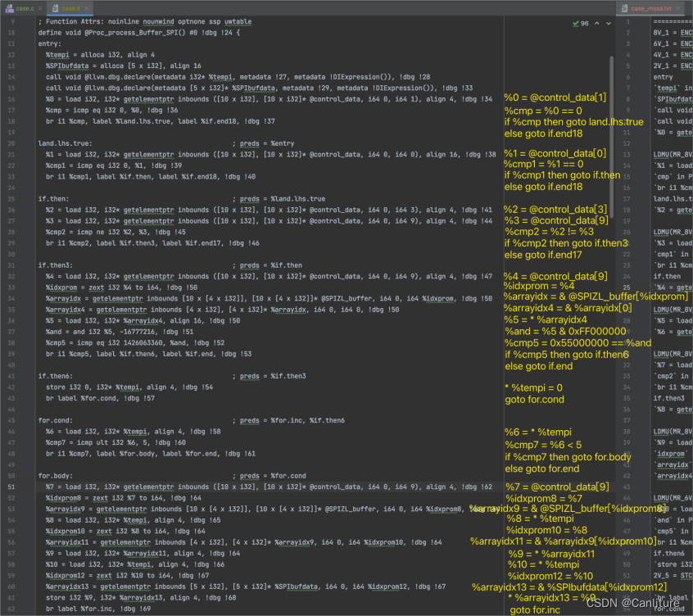
Task: Place cursor on 'define void @Proc_process_Buffer_SPI()' line
Action: [x=138, y=33]
